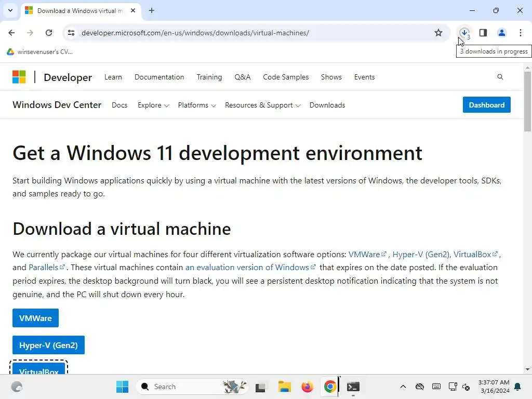Open the Learn menu item
This screenshot has width=532, height=399.
point(113,77)
